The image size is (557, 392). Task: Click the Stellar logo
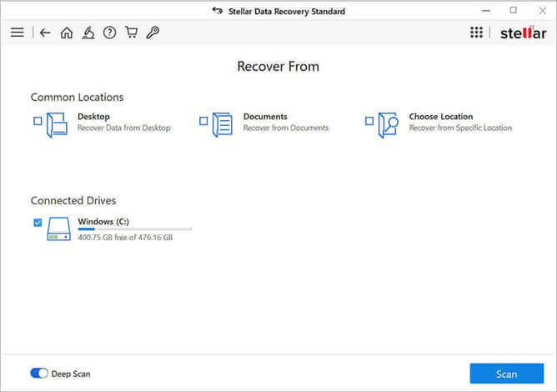(524, 33)
